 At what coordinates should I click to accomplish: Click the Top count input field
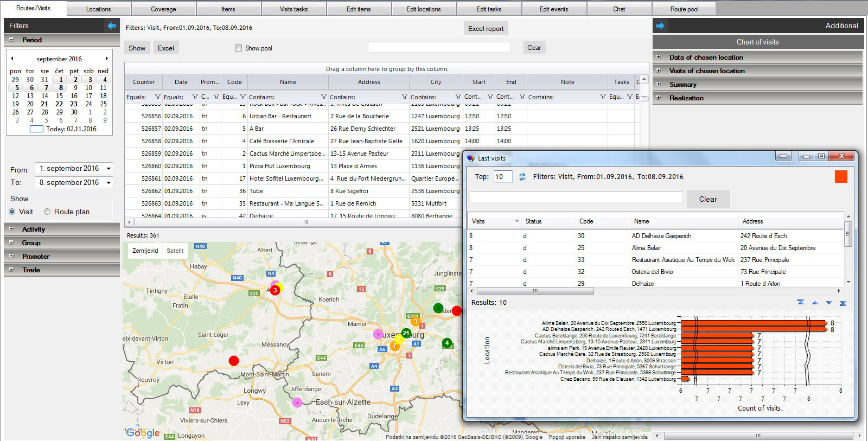(x=503, y=177)
